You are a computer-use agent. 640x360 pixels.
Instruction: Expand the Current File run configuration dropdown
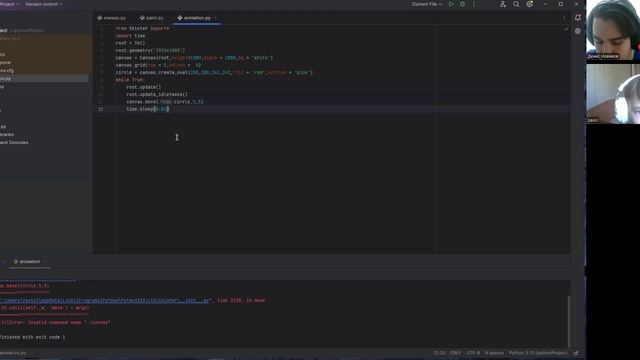427,4
